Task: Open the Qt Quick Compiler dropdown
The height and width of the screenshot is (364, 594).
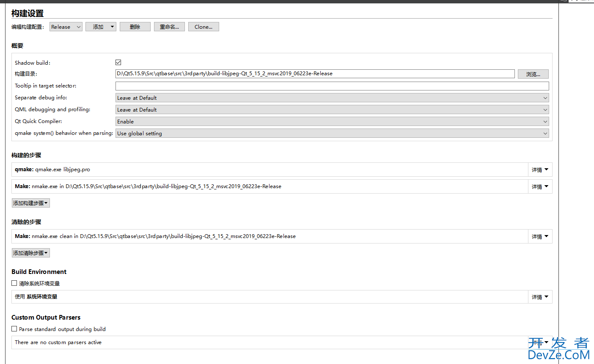Action: [332, 121]
